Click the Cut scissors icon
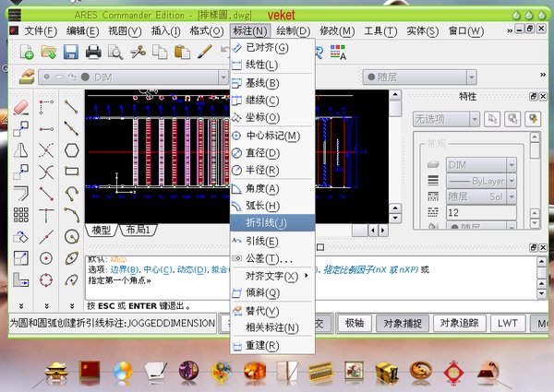Viewport: 554px width, 392px height. click(136, 52)
